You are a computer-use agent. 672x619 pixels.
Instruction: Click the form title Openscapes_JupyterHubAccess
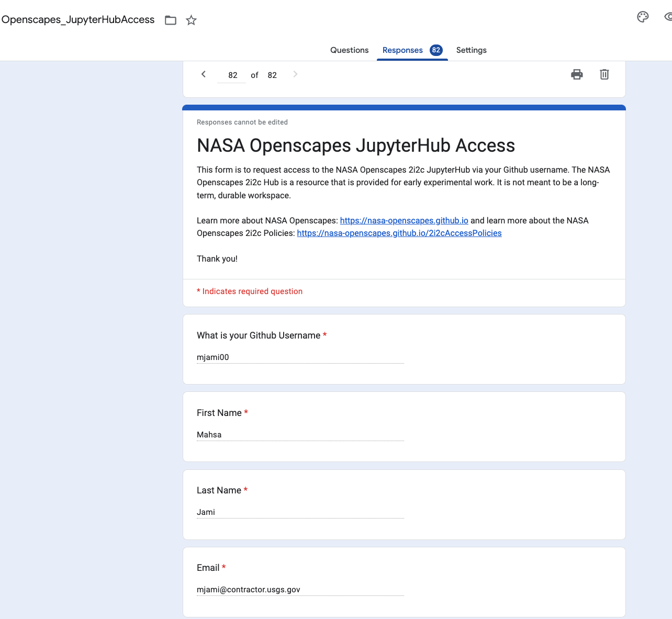tap(78, 20)
